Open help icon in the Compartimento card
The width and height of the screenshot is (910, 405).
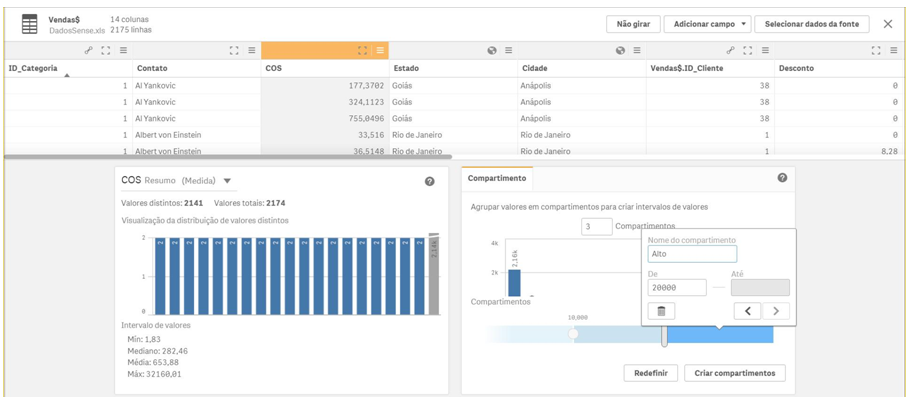pyautogui.click(x=782, y=178)
